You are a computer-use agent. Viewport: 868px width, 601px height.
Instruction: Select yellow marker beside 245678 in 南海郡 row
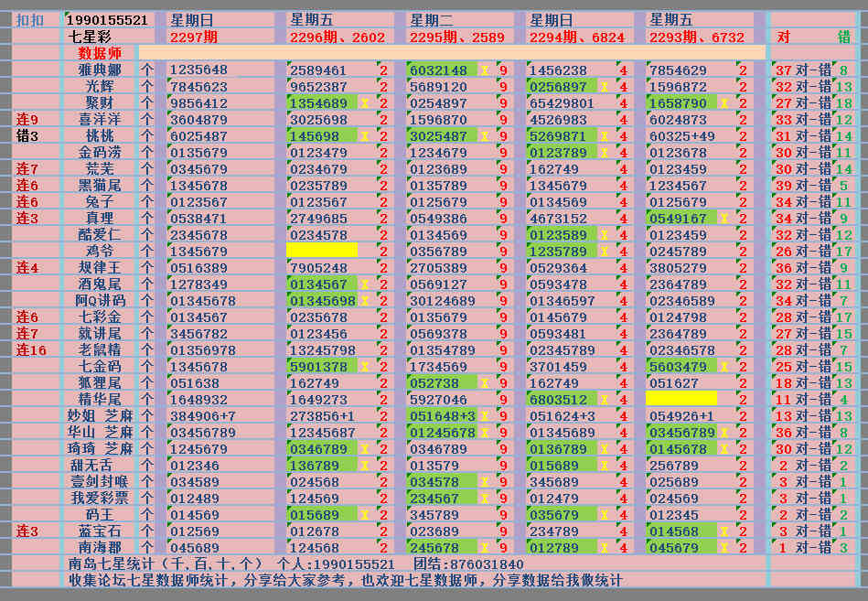tap(484, 548)
